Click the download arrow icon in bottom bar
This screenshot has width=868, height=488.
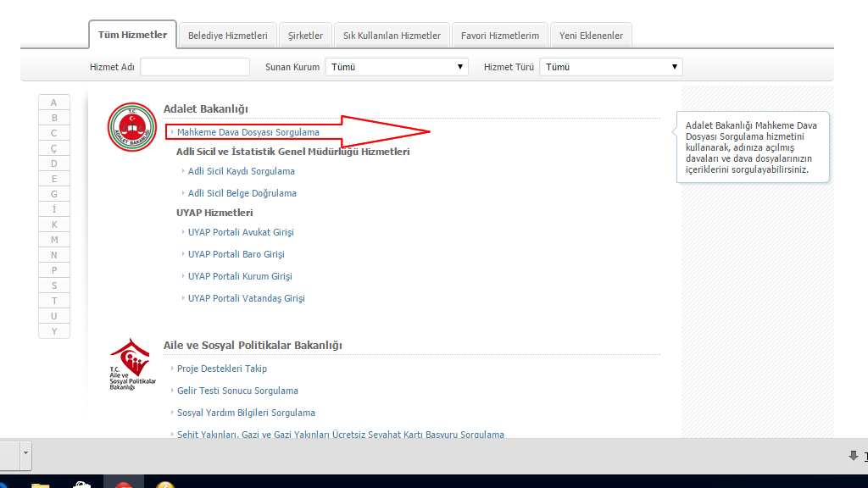pyautogui.click(x=853, y=456)
